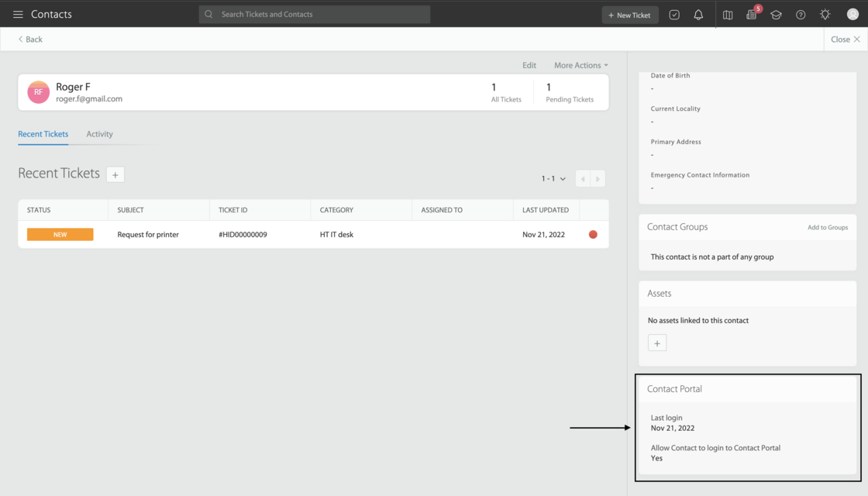The height and width of the screenshot is (496, 868).
Task: Open the graduation cap training icon
Action: (776, 15)
